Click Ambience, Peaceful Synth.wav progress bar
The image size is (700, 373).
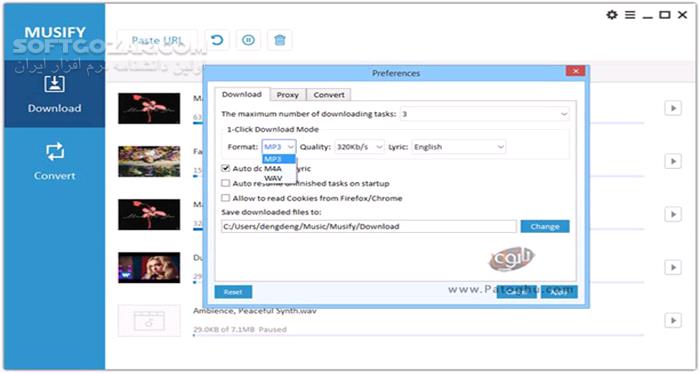(418, 335)
